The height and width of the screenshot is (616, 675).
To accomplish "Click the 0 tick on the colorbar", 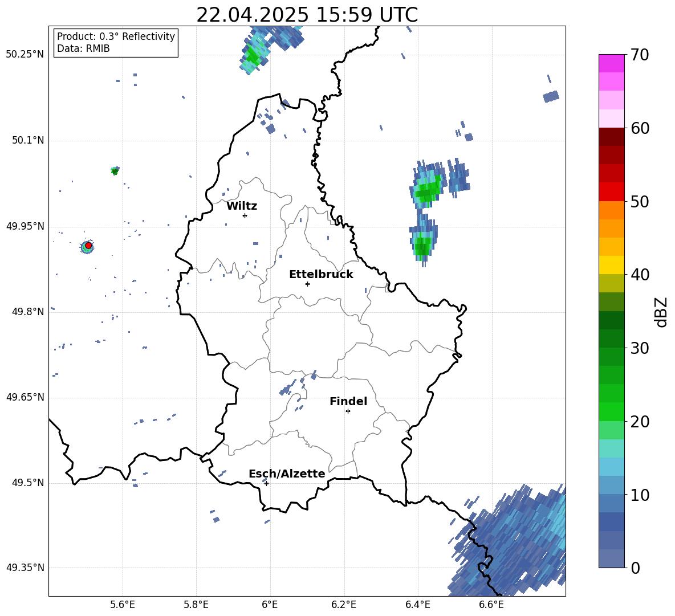I will pyautogui.click(x=635, y=568).
